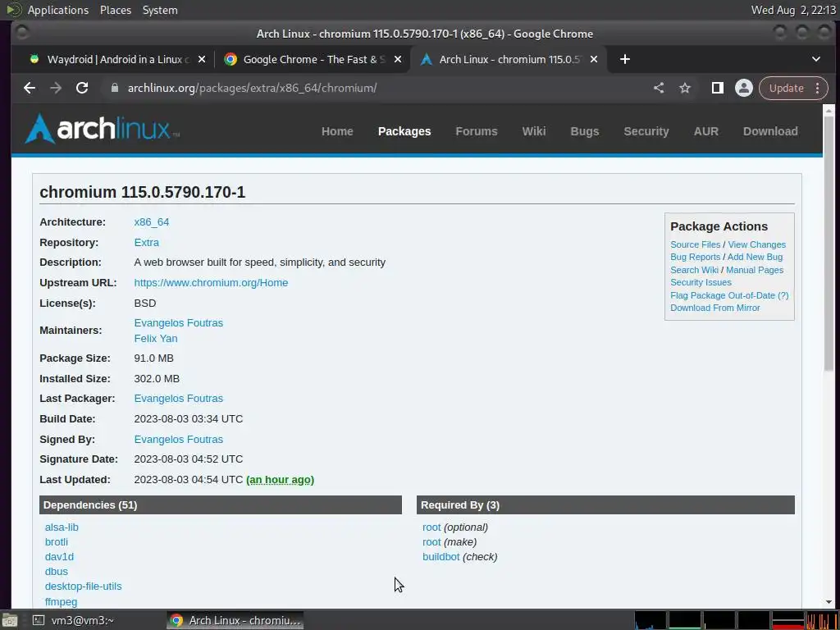840x630 pixels.
Task: Share this page via the share icon
Action: click(x=659, y=88)
